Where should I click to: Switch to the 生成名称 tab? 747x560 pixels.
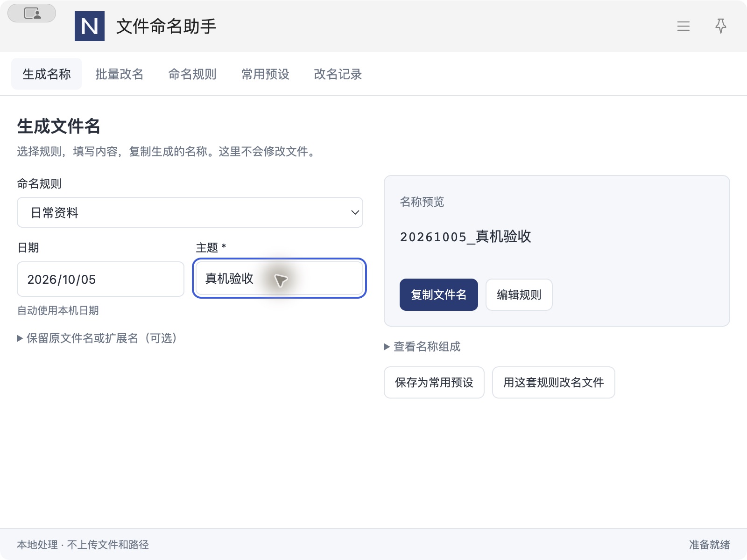click(x=47, y=74)
